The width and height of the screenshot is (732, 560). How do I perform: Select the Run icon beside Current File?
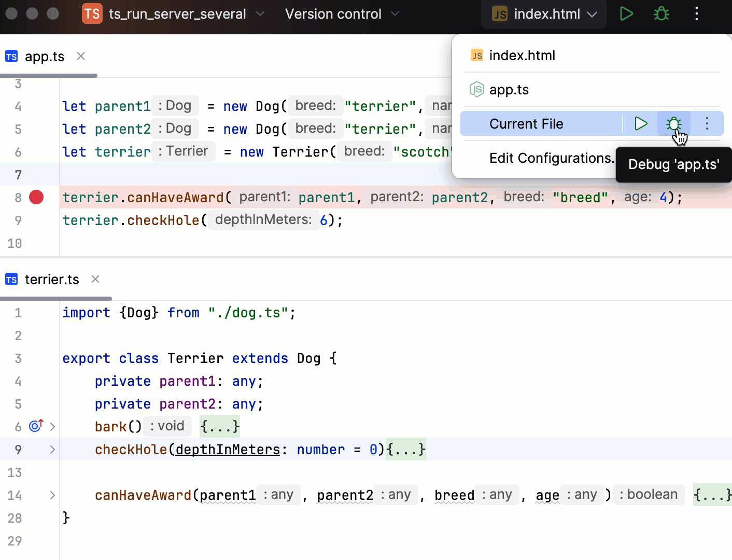click(640, 123)
